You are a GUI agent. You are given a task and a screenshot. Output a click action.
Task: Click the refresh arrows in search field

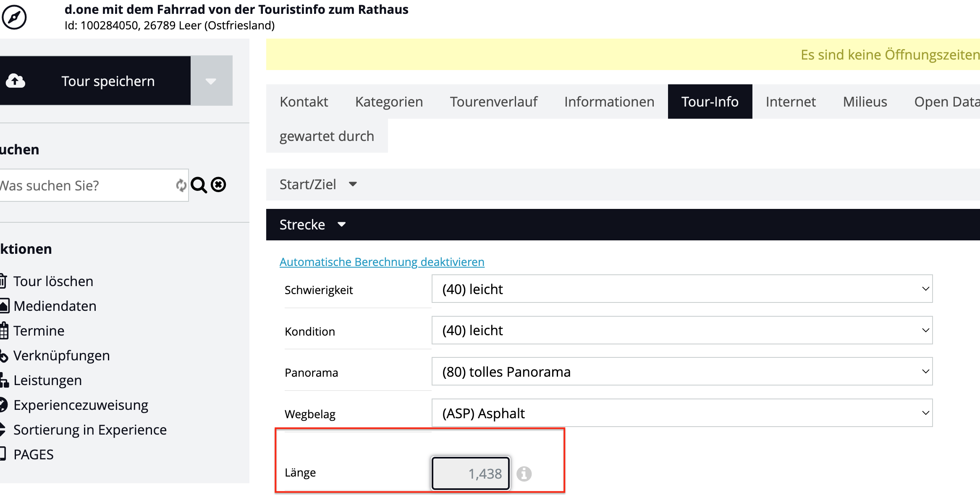point(181,185)
